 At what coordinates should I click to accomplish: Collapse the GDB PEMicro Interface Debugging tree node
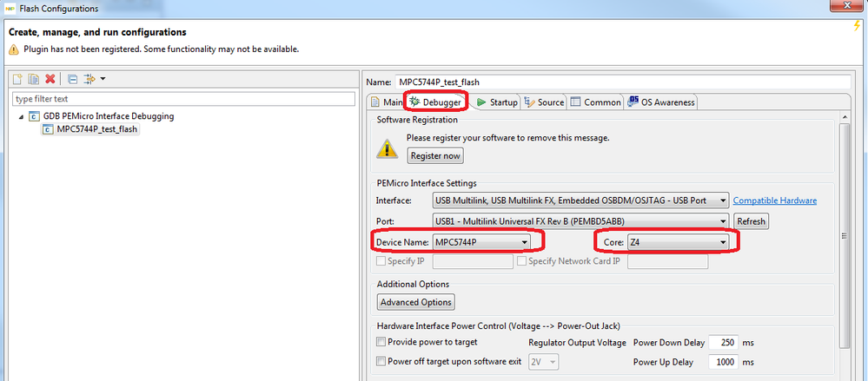tap(22, 116)
